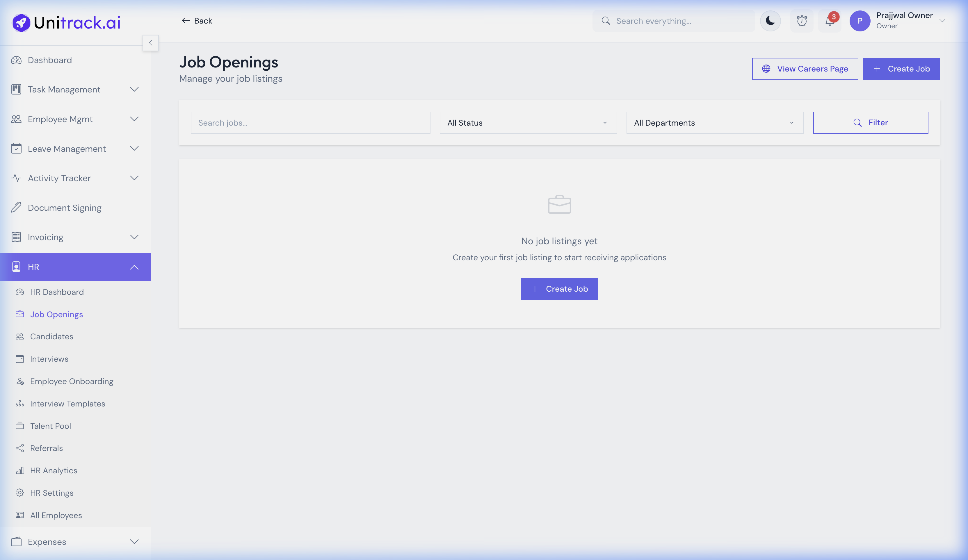Expand the user profile dropdown chevron
The height and width of the screenshot is (560, 968).
[942, 21]
